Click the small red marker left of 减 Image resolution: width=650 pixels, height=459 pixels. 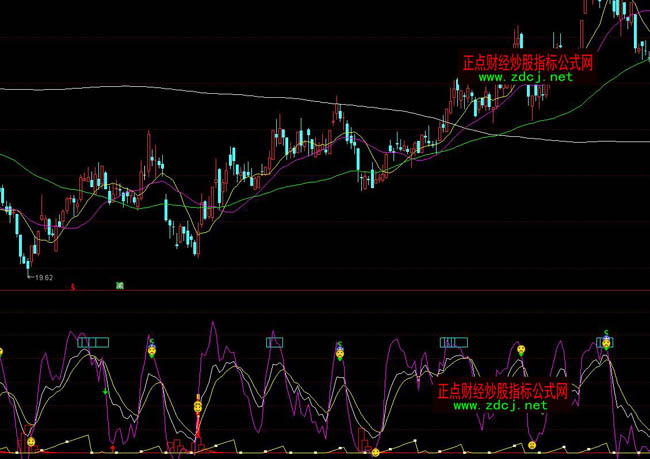pyautogui.click(x=73, y=286)
